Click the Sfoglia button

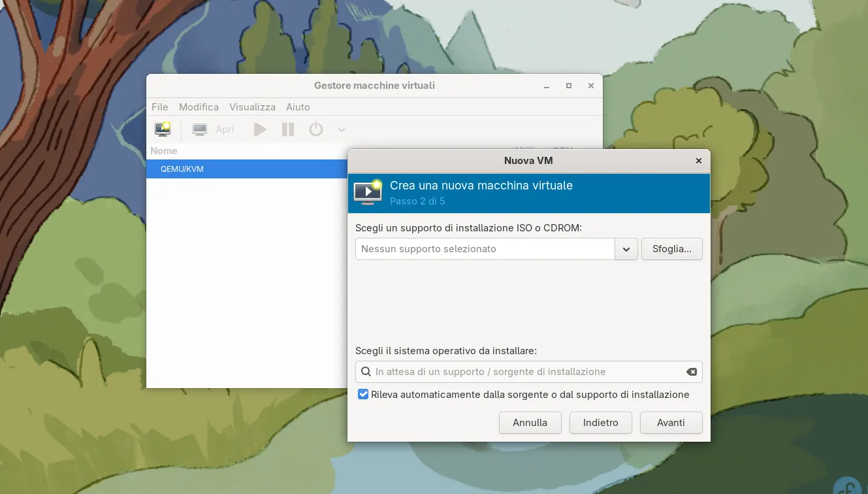click(x=671, y=249)
